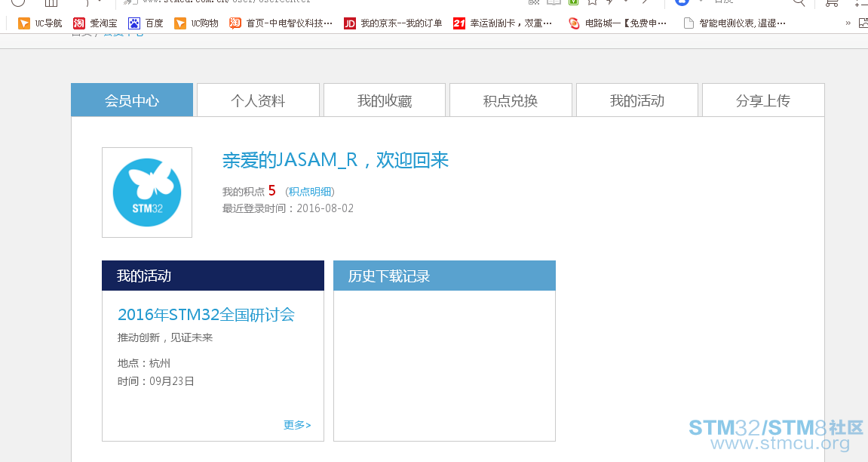Open the 爱淘宝 bookmark
Viewport: 868px width, 462px height.
(x=95, y=23)
